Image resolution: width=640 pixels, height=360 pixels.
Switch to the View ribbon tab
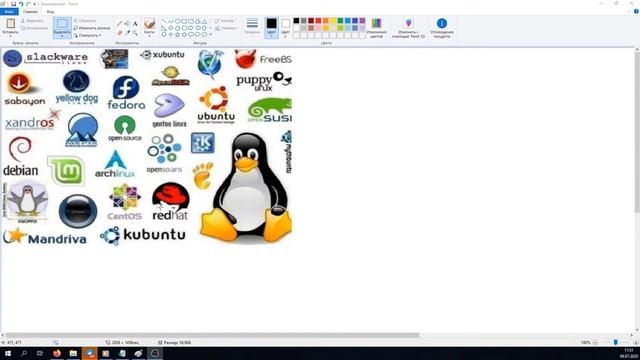point(50,11)
